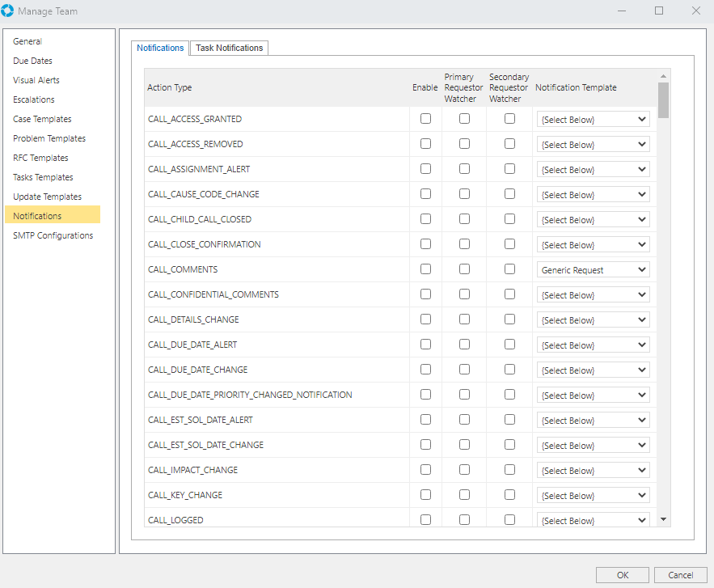
Task: Select the Notifications tab
Action: (160, 48)
